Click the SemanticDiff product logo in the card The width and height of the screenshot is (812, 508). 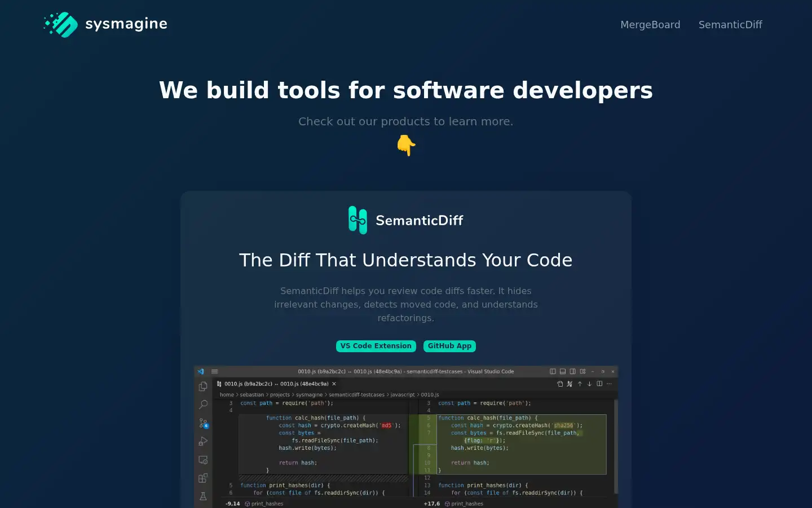tap(405, 220)
